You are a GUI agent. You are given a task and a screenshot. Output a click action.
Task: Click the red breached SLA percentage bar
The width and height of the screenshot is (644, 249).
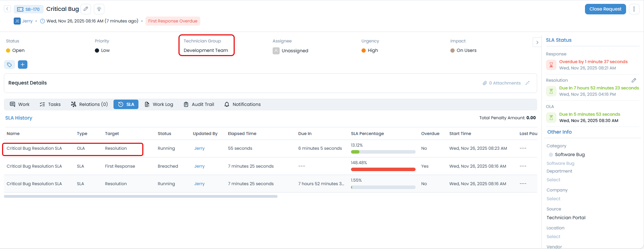tap(383, 169)
